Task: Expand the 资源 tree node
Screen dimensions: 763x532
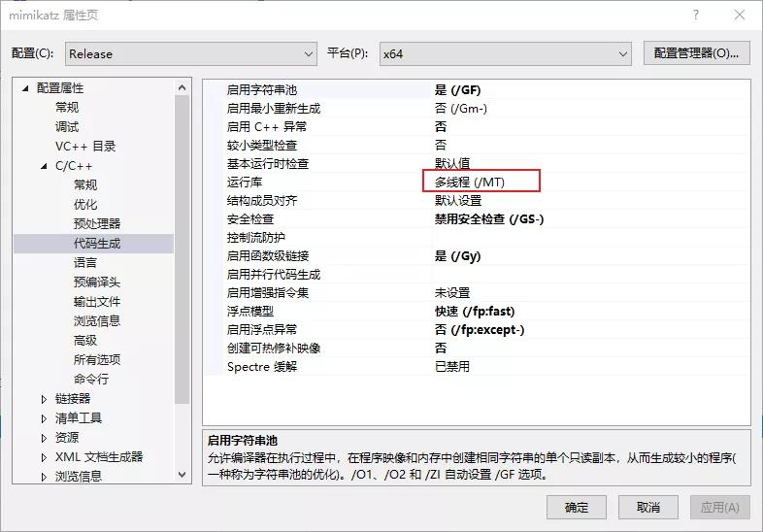Action: pyautogui.click(x=44, y=438)
